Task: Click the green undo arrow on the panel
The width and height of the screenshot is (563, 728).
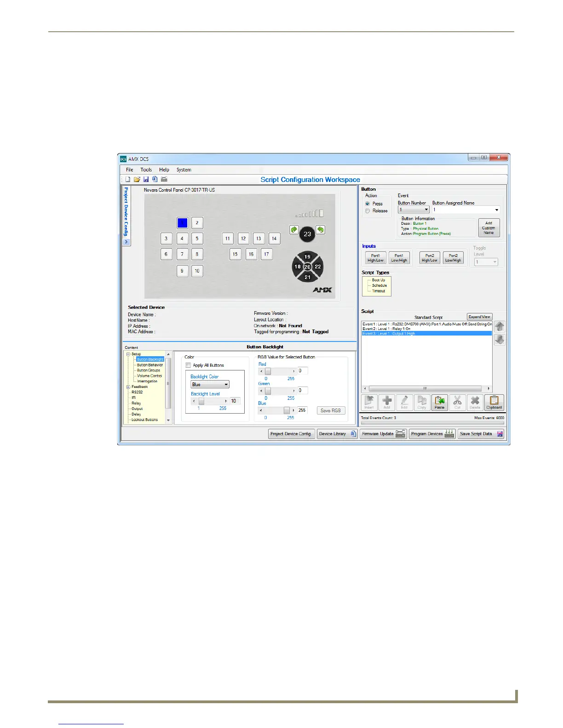Action: pos(321,229)
